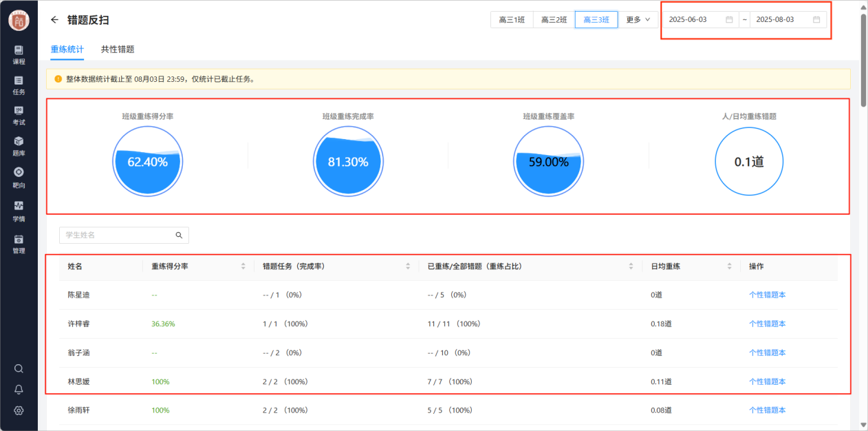
Task: Open the 靶向 sidebar section
Action: [19, 177]
